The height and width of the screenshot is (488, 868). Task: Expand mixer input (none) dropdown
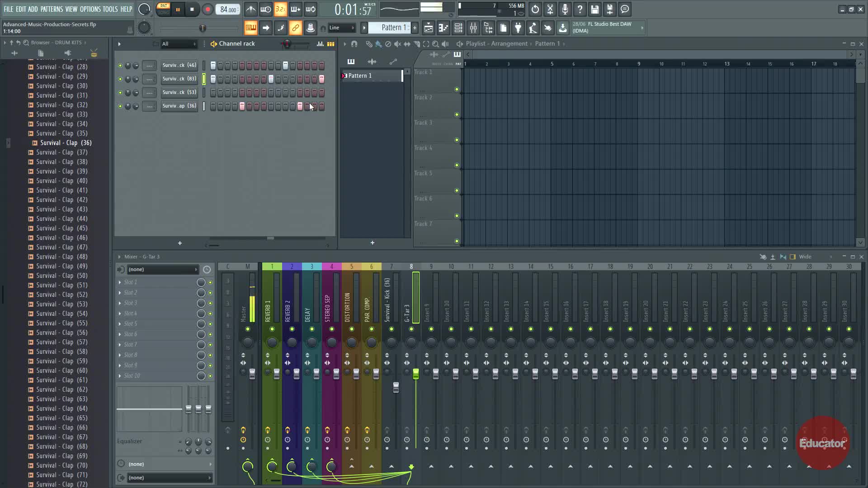(163, 270)
